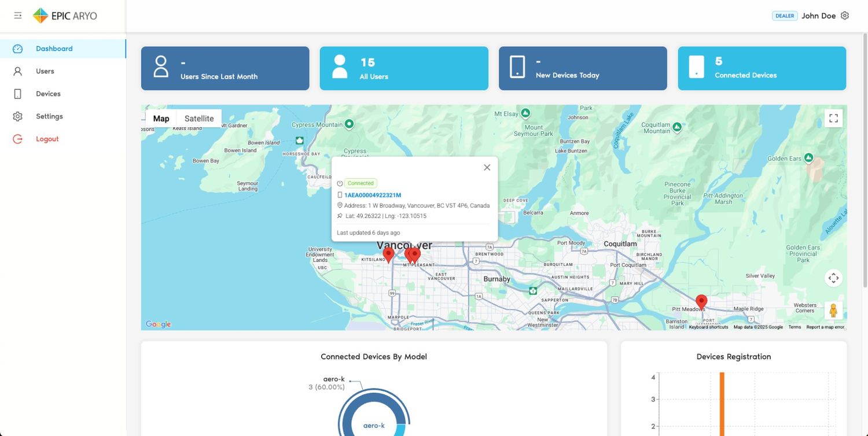
Task: Open Settings from the sidebar
Action: click(49, 116)
